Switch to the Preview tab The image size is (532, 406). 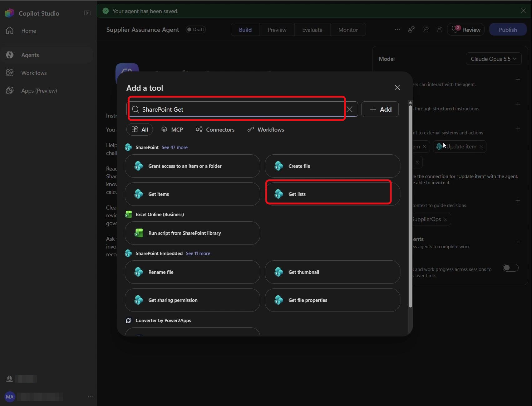[277, 30]
